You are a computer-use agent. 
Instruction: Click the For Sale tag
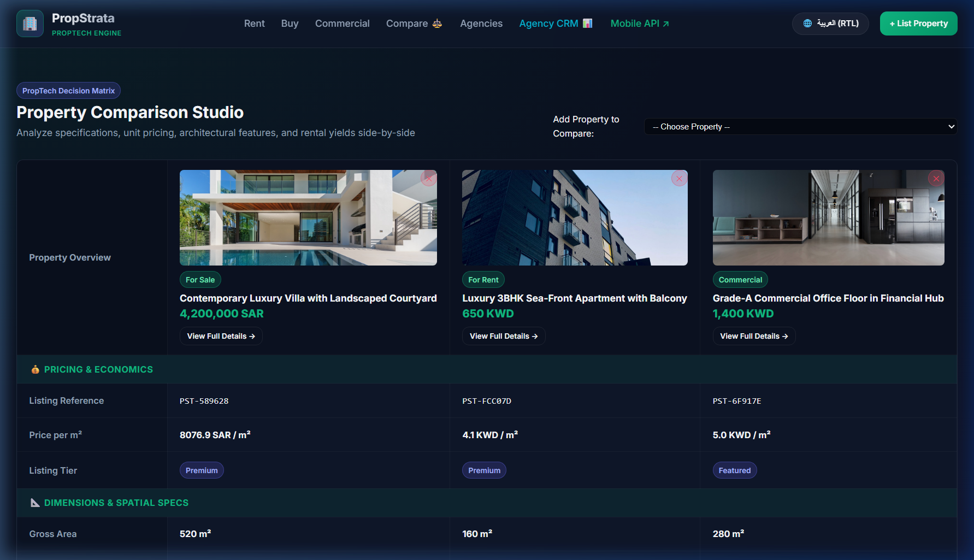click(x=200, y=280)
